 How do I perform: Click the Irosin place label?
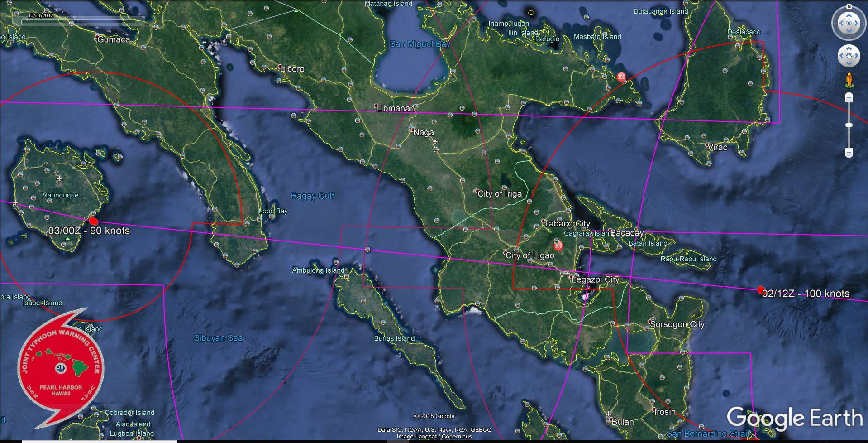click(x=665, y=412)
